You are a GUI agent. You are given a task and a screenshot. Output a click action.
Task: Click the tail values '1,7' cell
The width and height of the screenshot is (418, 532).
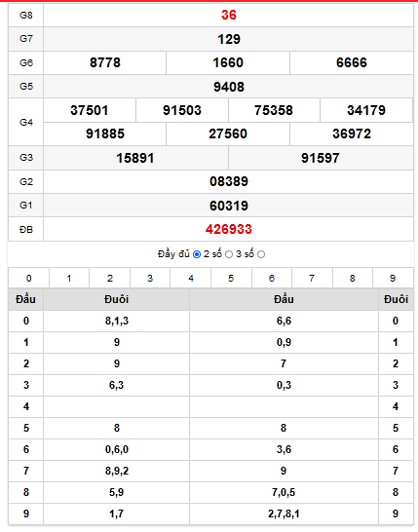tap(116, 514)
